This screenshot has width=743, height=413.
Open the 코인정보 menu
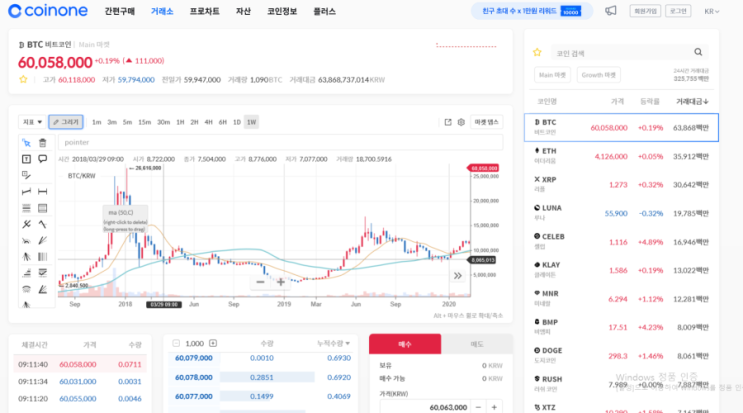pyautogui.click(x=282, y=11)
